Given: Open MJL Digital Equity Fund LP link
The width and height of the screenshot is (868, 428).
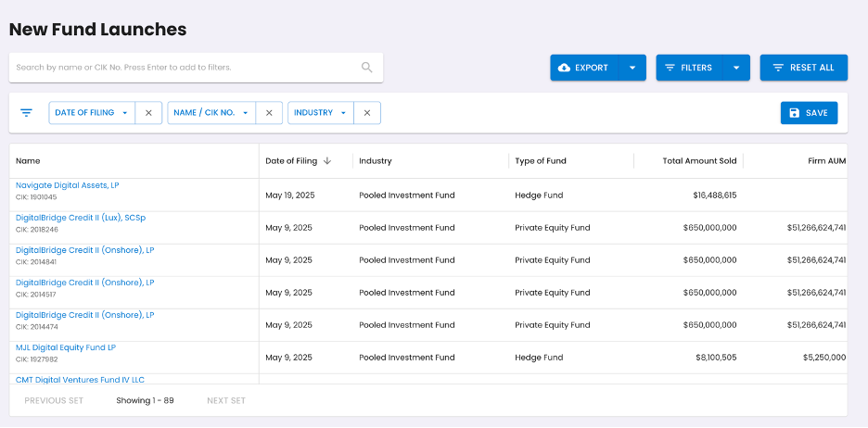Looking at the screenshot, I should click(65, 347).
